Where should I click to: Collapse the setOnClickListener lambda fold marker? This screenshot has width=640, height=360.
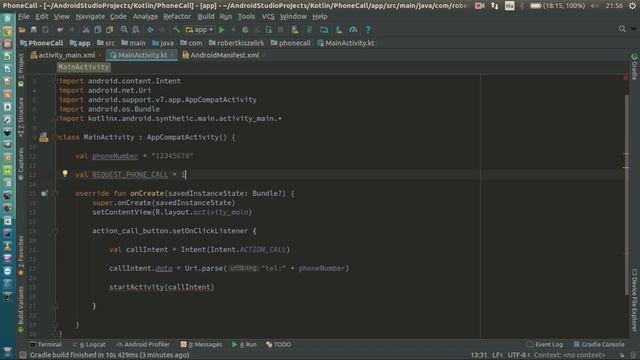tap(55, 231)
